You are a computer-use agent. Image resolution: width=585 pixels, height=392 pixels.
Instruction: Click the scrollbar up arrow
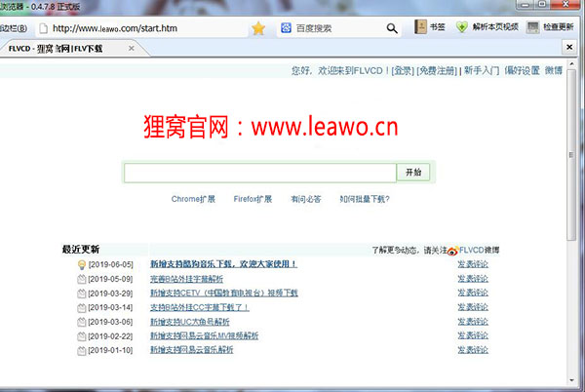pyautogui.click(x=571, y=64)
